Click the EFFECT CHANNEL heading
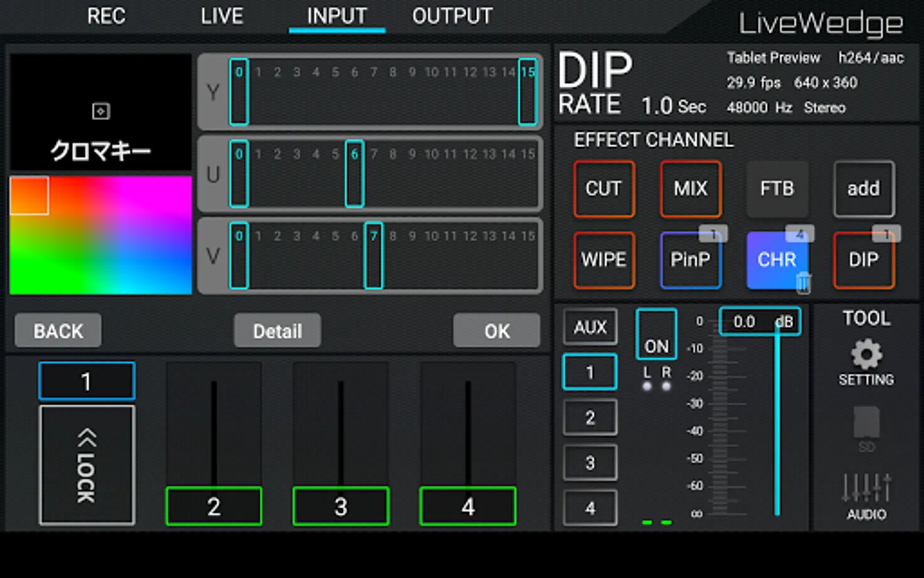Viewport: 924px width, 578px height. pos(653,140)
